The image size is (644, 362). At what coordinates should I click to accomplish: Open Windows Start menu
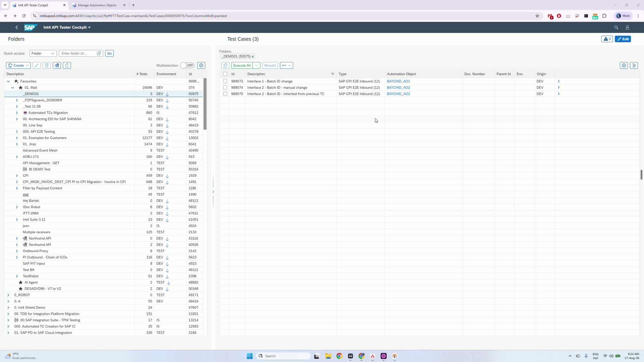250,356
